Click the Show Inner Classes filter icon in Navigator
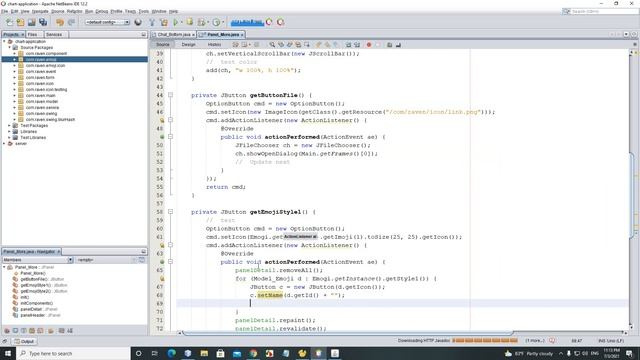This screenshot has height=360, width=640. (40, 331)
